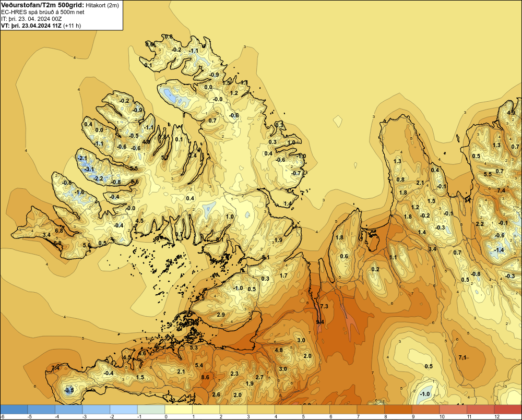Click the legend scale label '12'
This screenshot has height=420, width=522.
(497, 417)
